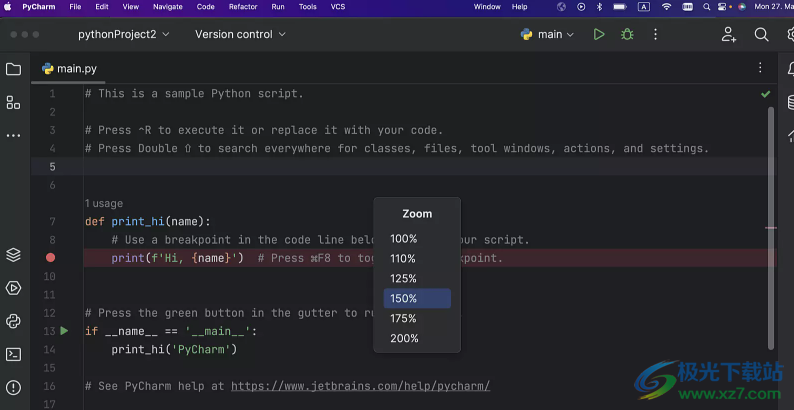Image resolution: width=794 pixels, height=410 pixels.
Task: Open the PyCharm application menu
Action: click(x=38, y=7)
